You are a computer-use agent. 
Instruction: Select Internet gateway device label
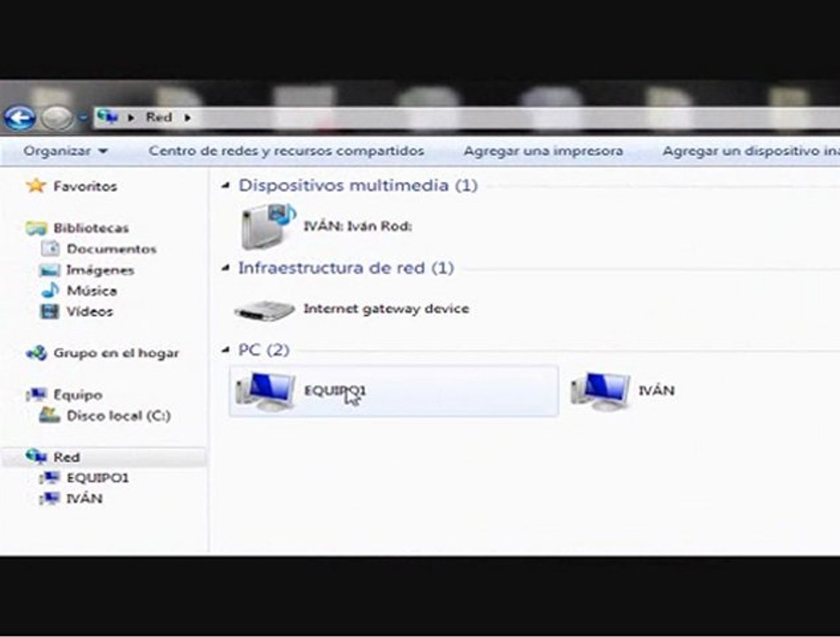(386, 309)
